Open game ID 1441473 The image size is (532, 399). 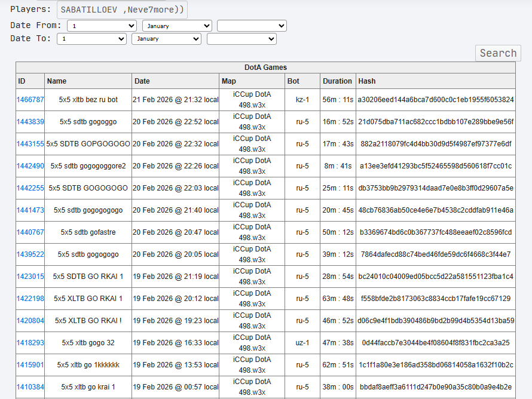(x=30, y=210)
